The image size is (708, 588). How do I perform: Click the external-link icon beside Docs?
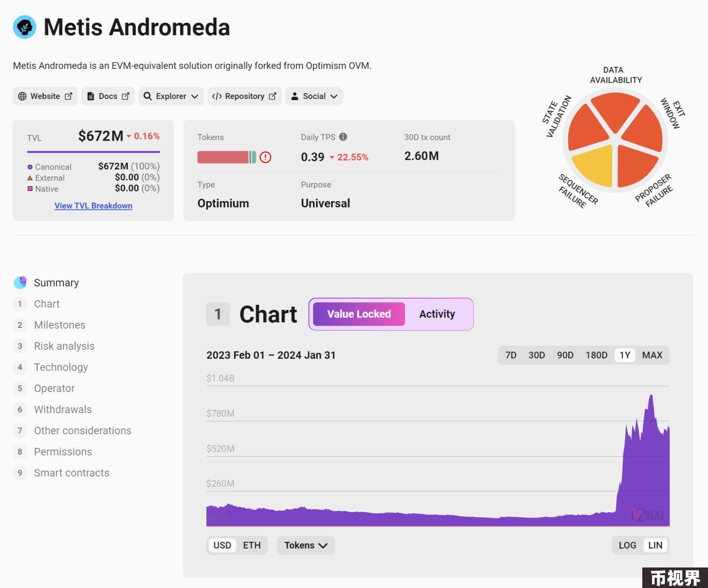coord(125,96)
